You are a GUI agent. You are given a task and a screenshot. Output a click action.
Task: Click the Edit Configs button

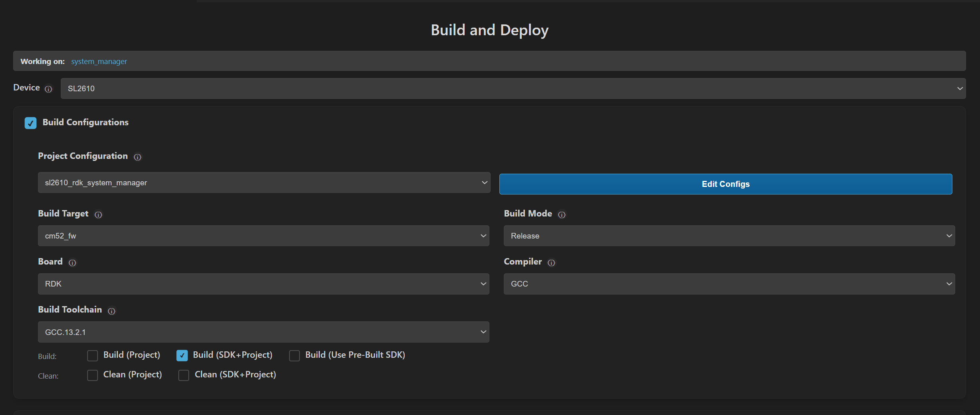pyautogui.click(x=726, y=184)
